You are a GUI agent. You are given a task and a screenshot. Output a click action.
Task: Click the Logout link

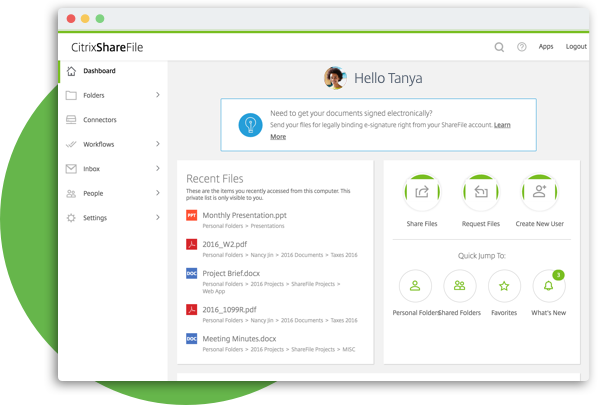(x=576, y=47)
